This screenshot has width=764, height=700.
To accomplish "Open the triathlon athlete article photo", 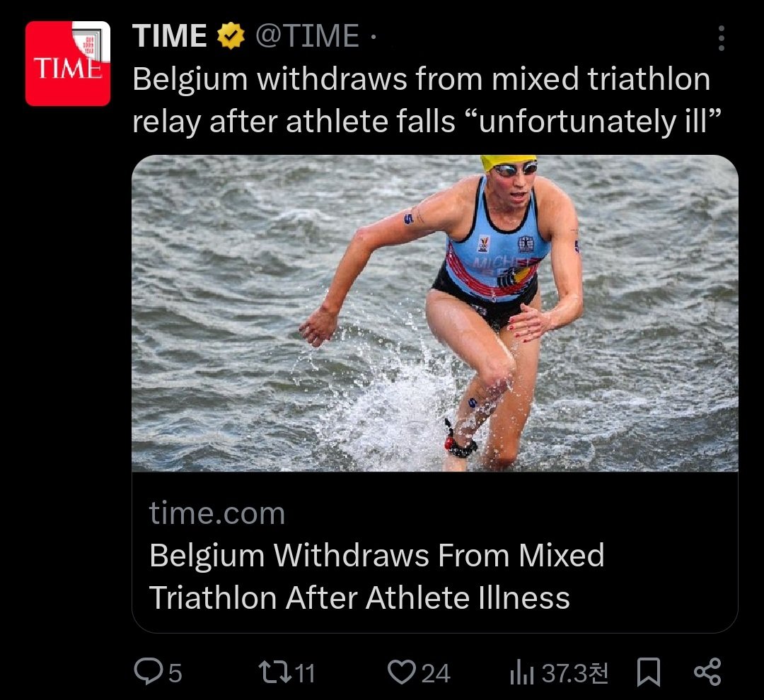I will click(x=434, y=313).
